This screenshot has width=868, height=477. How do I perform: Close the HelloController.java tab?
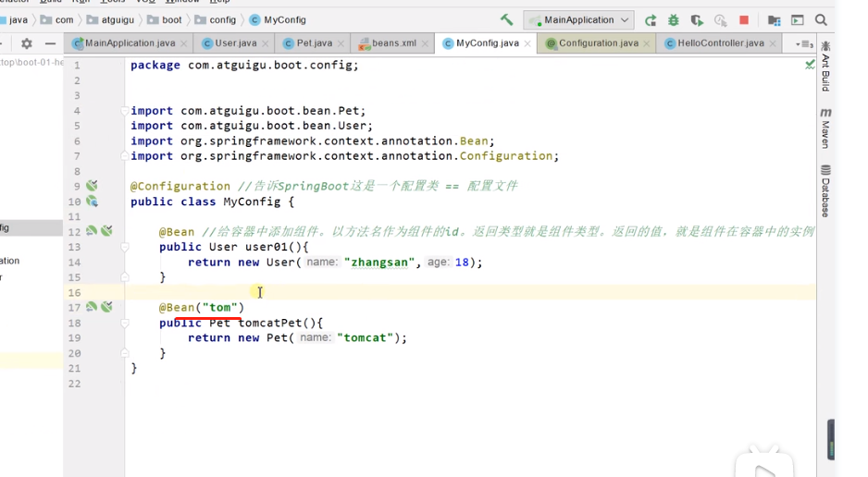click(773, 43)
